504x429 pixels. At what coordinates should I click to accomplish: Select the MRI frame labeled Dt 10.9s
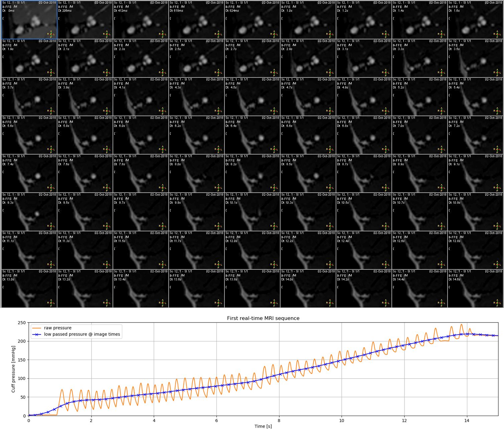point(475,212)
